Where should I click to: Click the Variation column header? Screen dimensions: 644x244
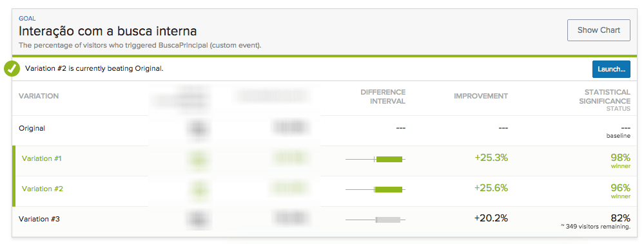pos(39,96)
